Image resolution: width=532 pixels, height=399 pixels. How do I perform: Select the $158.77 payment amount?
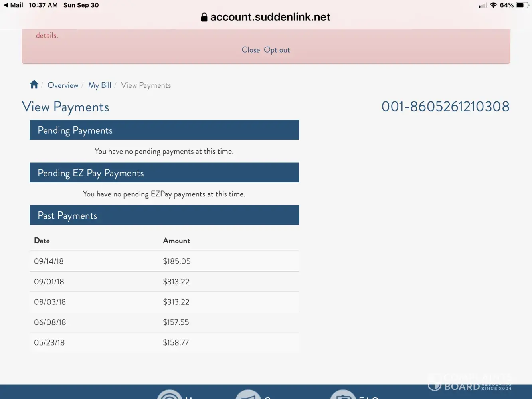point(176,343)
